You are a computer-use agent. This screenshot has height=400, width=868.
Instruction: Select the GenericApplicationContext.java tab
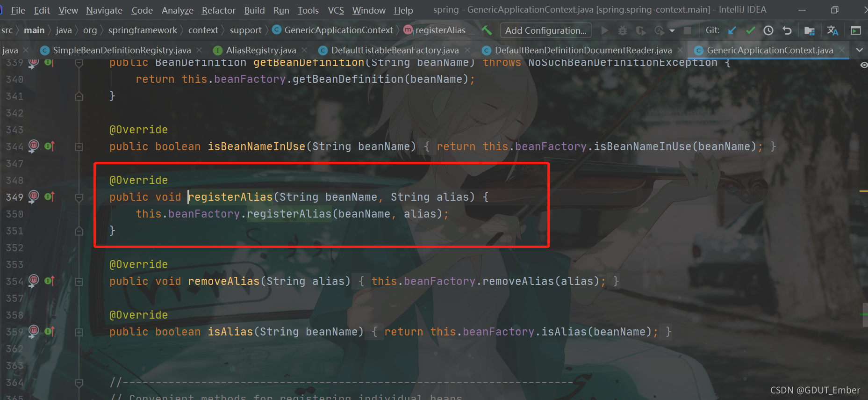point(769,50)
